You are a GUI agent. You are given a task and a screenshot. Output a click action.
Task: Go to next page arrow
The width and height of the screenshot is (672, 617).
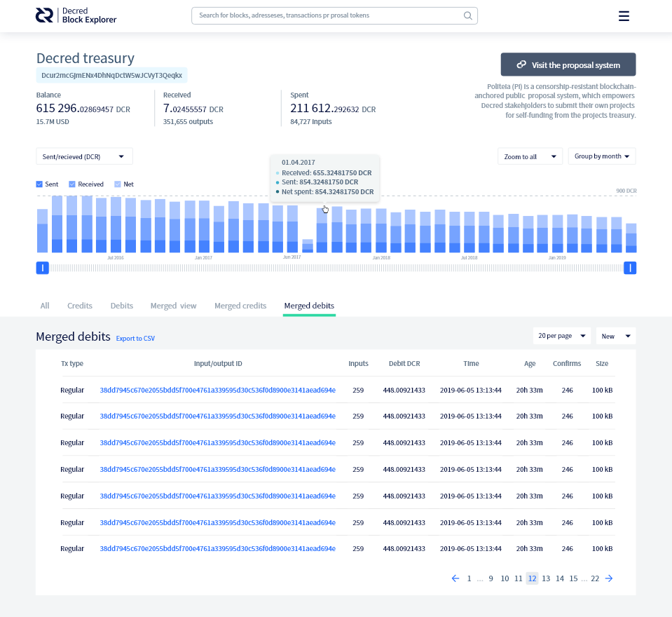coord(609,578)
